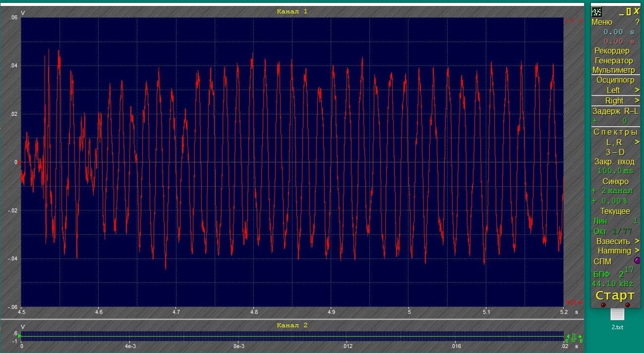Open the Генератор item
Image resolution: width=644 pixels, height=353 pixels.
pos(614,60)
